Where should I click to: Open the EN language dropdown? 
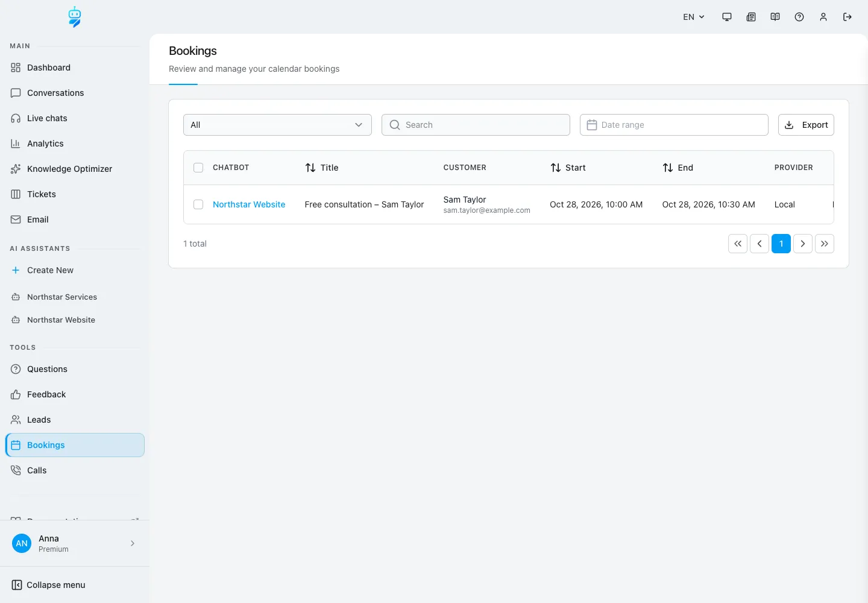(x=694, y=17)
